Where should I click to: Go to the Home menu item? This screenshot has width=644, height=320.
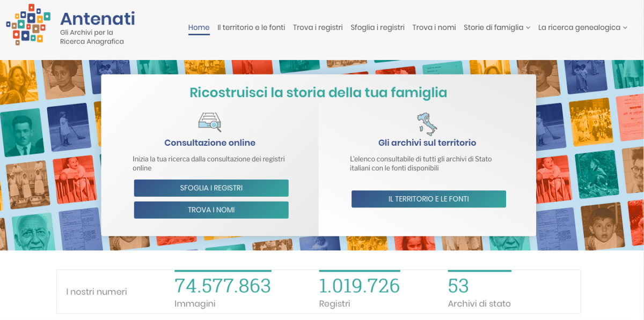tap(199, 27)
